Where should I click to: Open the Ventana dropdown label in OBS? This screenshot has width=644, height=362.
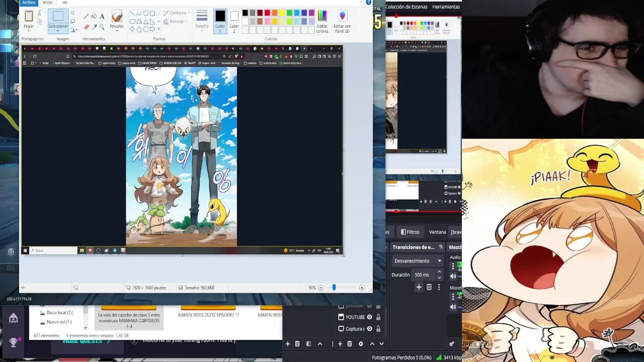tap(437, 232)
